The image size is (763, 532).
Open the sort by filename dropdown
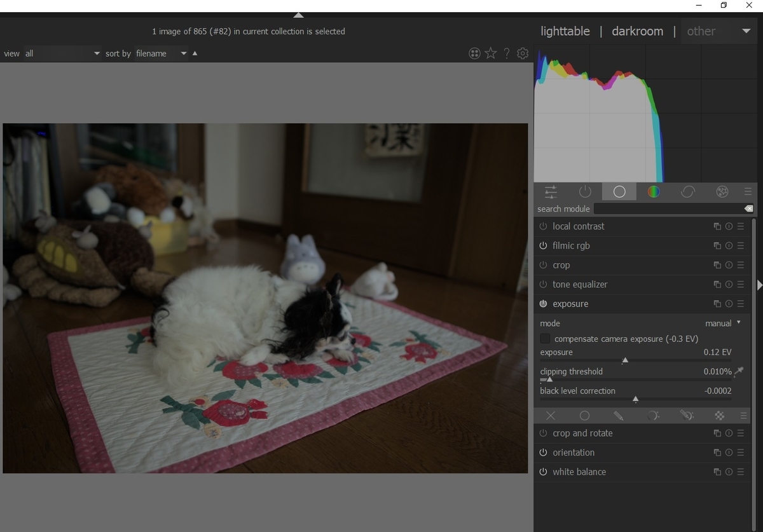point(162,53)
